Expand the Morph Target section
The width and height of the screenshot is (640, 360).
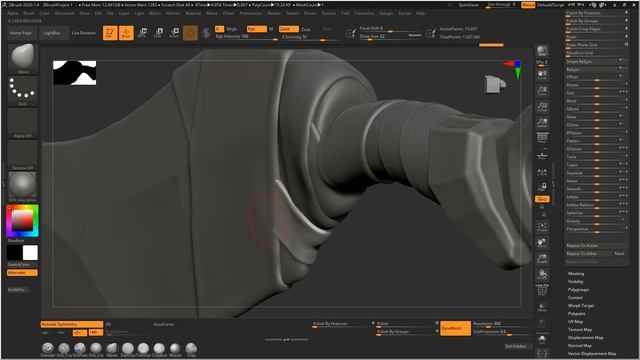[x=581, y=306]
